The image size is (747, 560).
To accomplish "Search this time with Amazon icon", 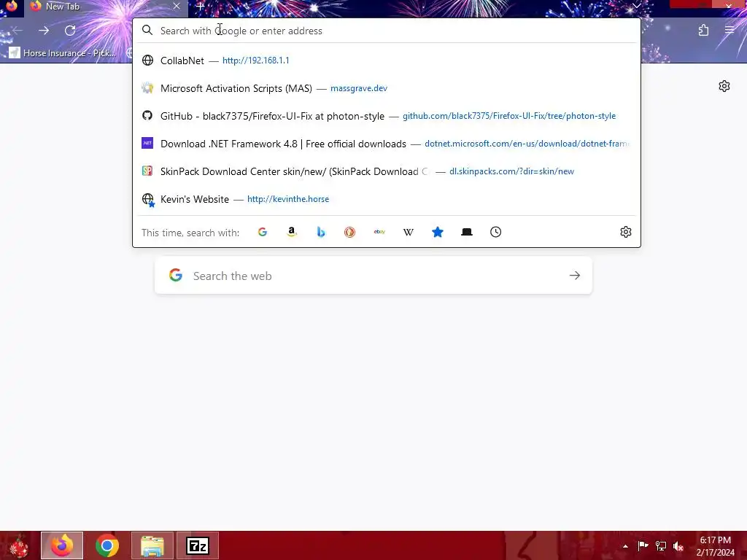I will click(x=292, y=232).
